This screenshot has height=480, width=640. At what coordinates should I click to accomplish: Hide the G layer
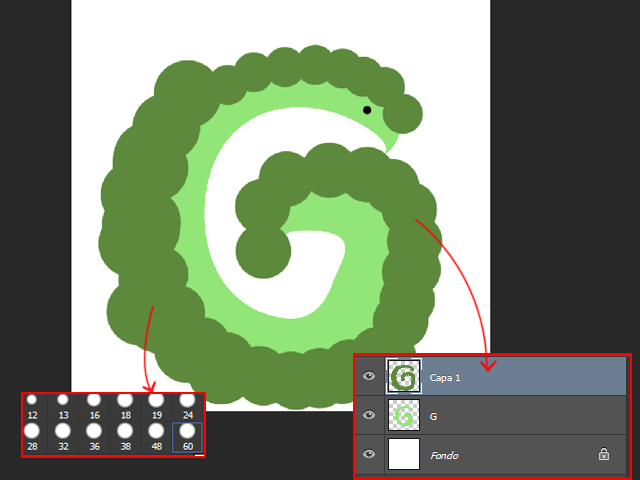coord(369,415)
